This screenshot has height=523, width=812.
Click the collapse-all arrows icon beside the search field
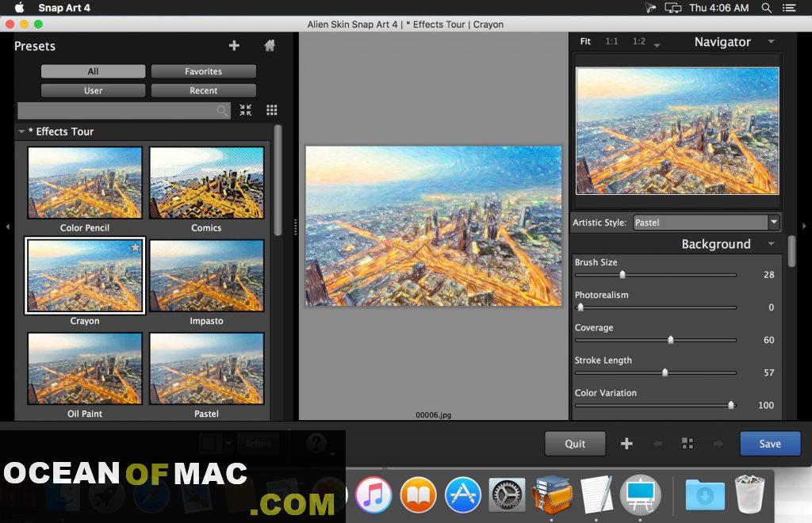pos(246,109)
